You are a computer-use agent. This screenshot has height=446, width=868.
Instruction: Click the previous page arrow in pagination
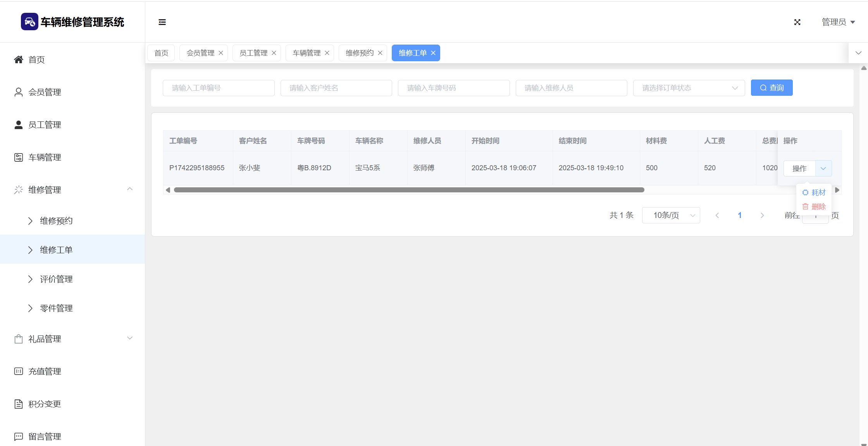coord(717,215)
